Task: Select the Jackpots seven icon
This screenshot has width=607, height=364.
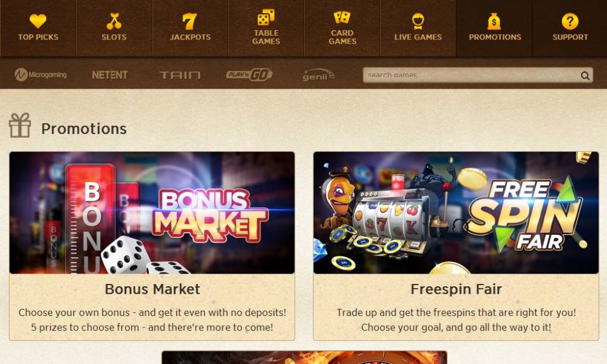Action: [x=189, y=21]
